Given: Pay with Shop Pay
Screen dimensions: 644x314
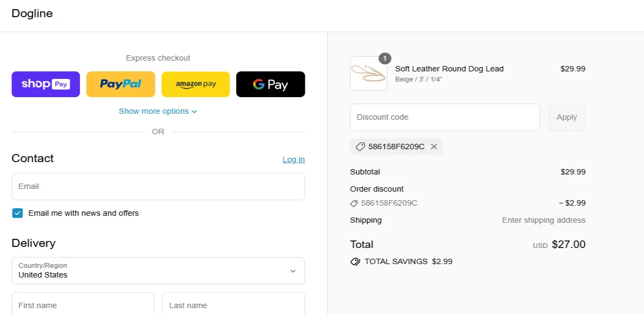Looking at the screenshot, I should (x=46, y=84).
